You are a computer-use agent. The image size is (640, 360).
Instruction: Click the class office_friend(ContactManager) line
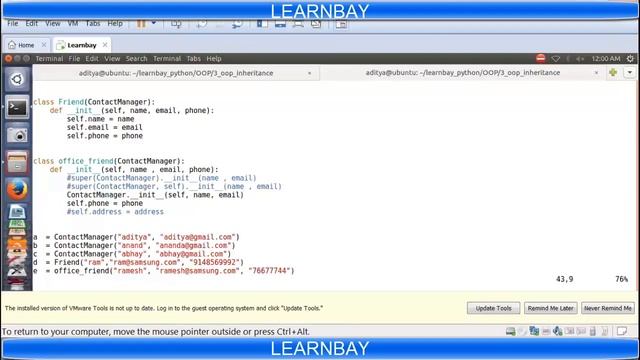(x=109, y=161)
